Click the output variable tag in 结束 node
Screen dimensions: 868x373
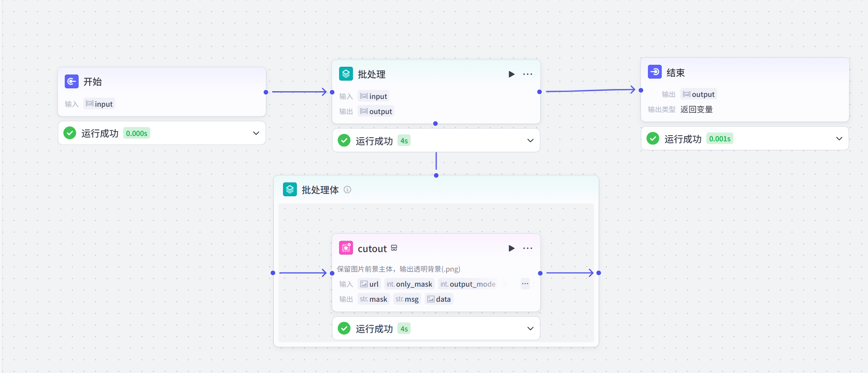point(698,94)
